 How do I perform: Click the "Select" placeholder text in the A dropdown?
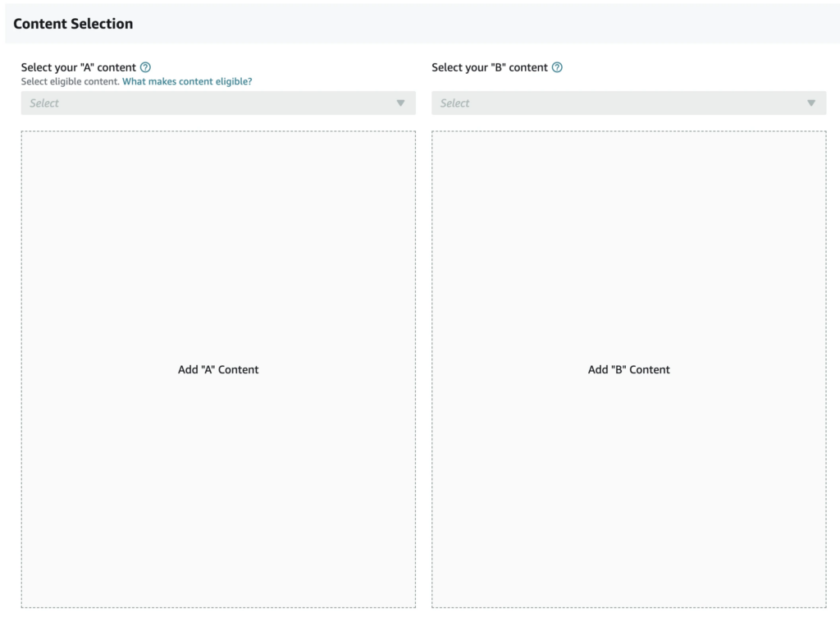(44, 103)
